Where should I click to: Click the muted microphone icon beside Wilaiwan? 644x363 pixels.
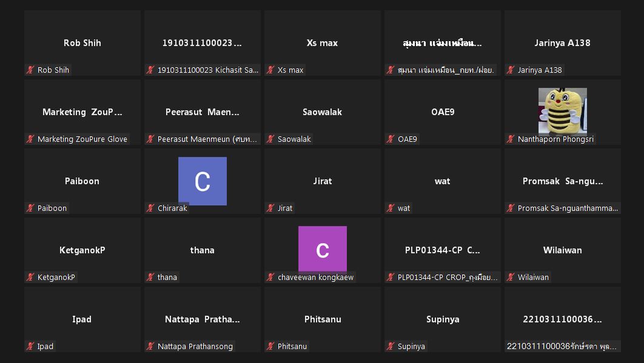click(511, 277)
